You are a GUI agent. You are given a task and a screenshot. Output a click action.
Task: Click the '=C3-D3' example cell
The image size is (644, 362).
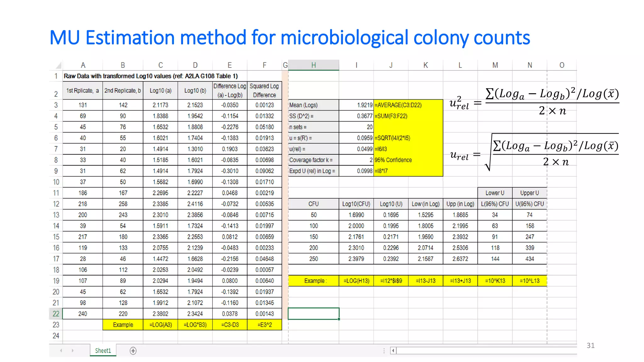[230, 325]
